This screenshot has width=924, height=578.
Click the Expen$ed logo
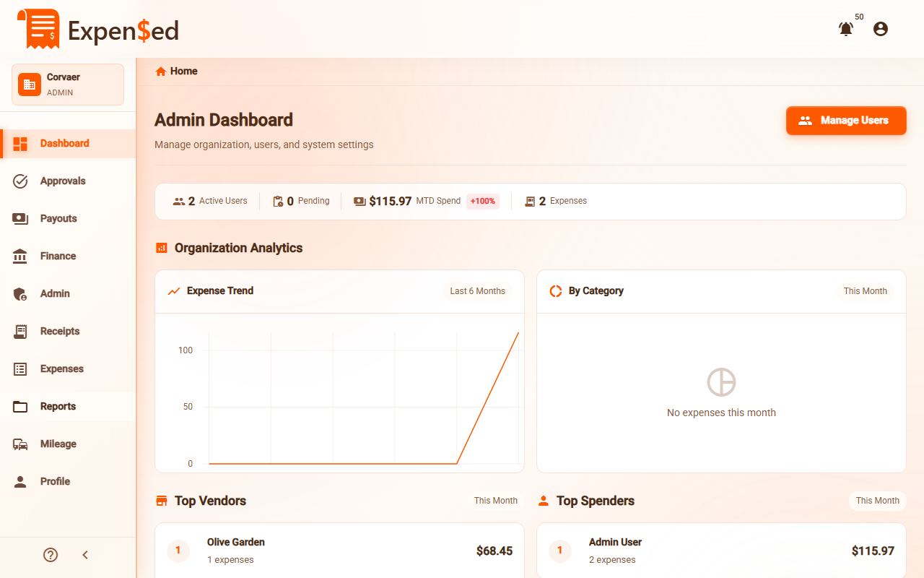point(98,30)
